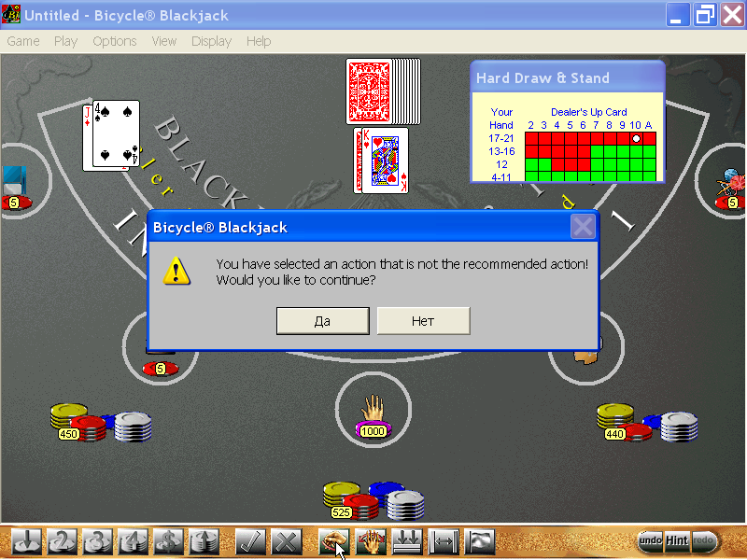
Task: Click the waving hand in center betting circle
Action: point(373,408)
